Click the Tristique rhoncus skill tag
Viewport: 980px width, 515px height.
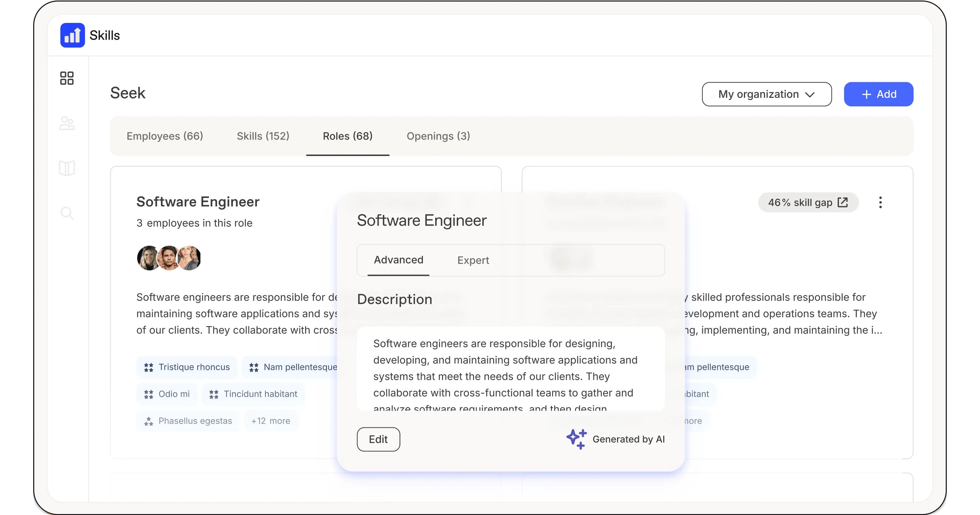click(187, 367)
